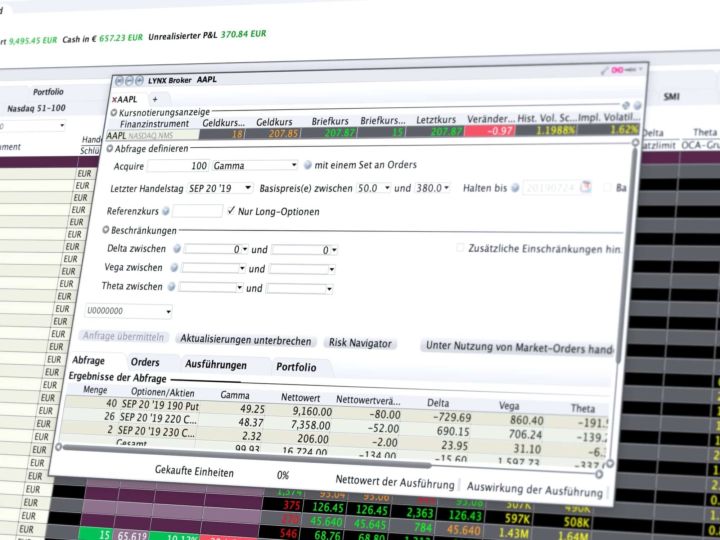The height and width of the screenshot is (540, 720).
Task: Enable the Zusätzliche Einschränkungen checkbox
Action: (460, 248)
